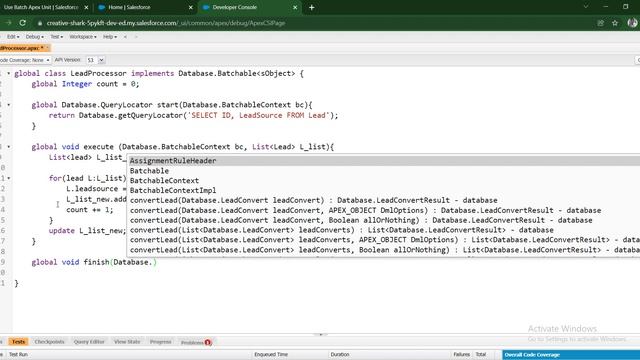Switch to the Use Batch Apex Unit tab

[x=42, y=7]
